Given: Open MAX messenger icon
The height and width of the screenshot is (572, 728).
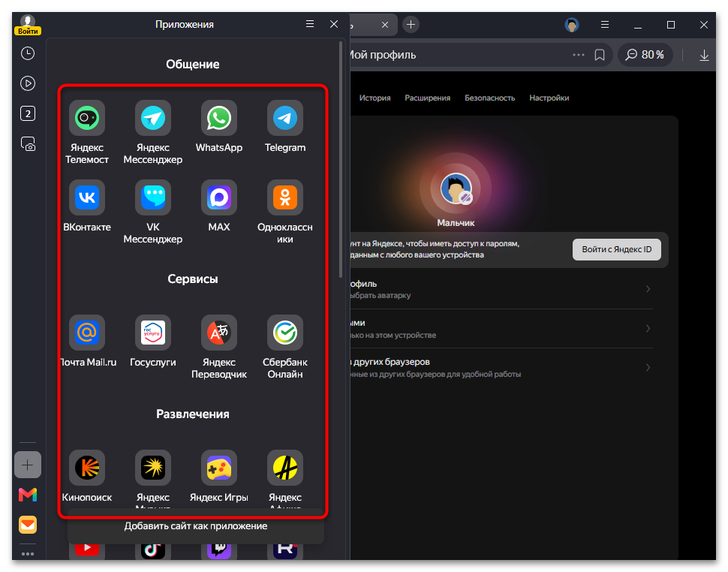Looking at the screenshot, I should click(x=218, y=197).
